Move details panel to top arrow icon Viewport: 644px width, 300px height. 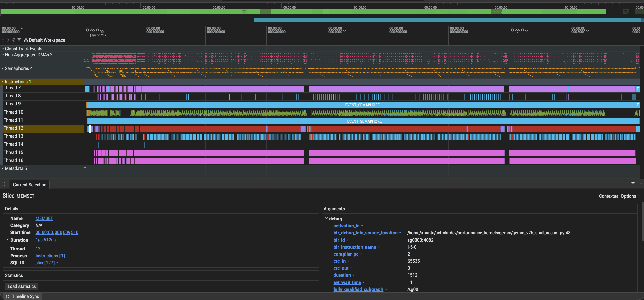click(x=633, y=184)
